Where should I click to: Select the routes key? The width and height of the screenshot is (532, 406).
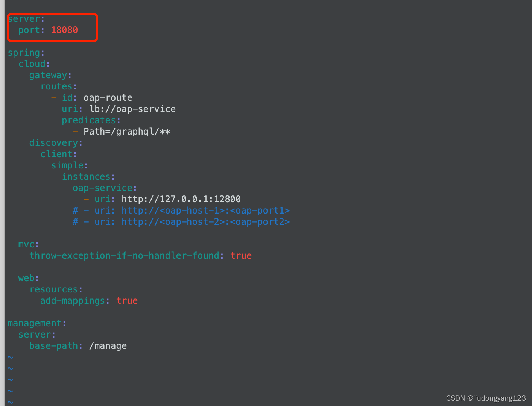pyautogui.click(x=56, y=86)
